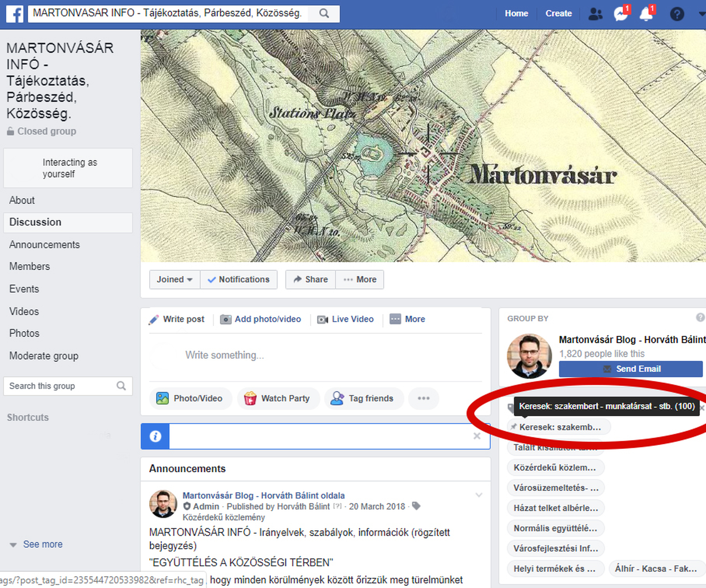Open the Photos section
The height and width of the screenshot is (588, 706).
click(x=25, y=333)
